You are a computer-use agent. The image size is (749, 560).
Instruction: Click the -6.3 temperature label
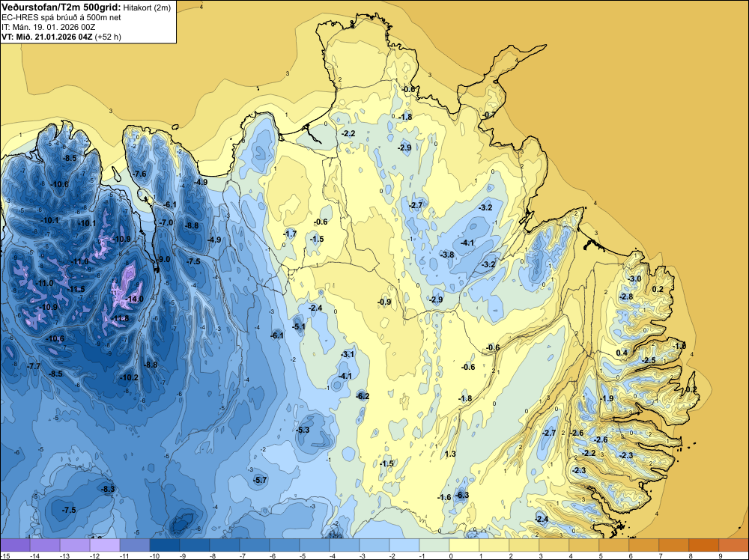463,495
